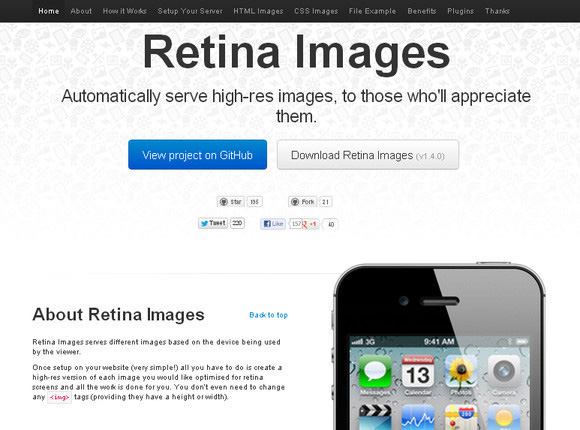Click the Calendar icon showing 13
The image size is (580, 430).
(x=418, y=372)
